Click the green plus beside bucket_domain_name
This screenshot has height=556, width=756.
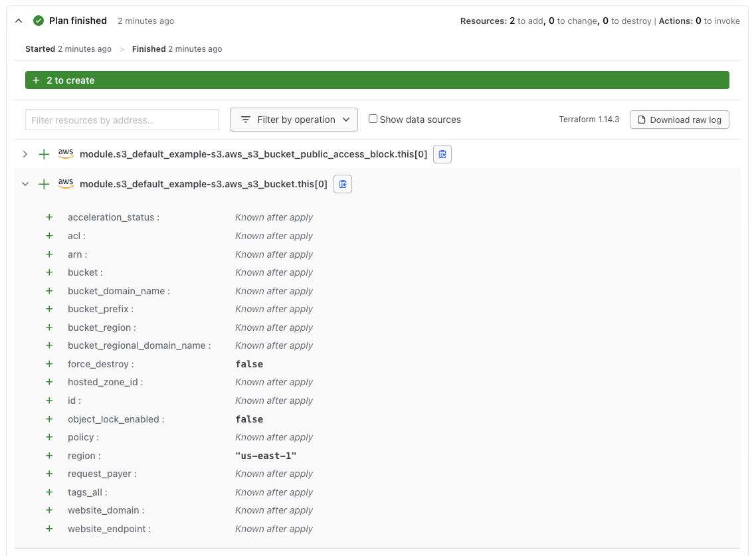(49, 291)
